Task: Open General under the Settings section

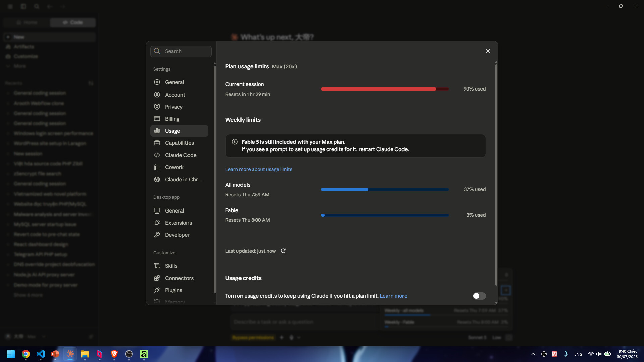Action: tap(179, 82)
